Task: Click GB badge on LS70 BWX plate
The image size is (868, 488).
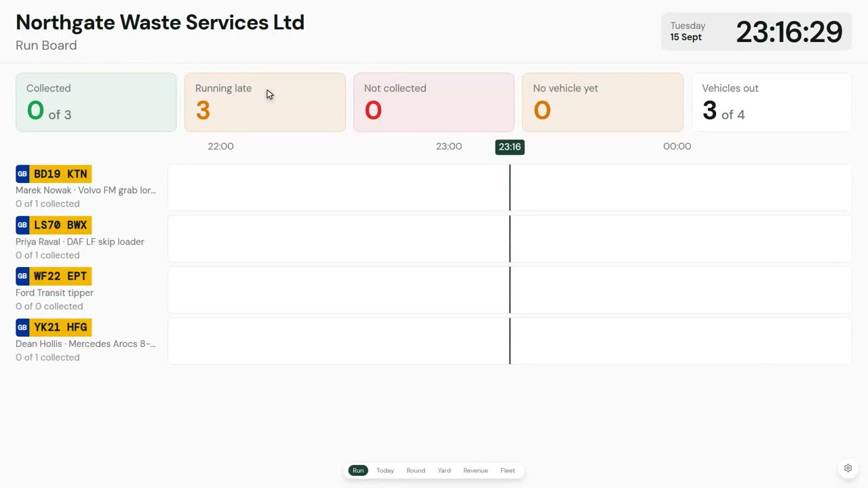Action: click(22, 225)
